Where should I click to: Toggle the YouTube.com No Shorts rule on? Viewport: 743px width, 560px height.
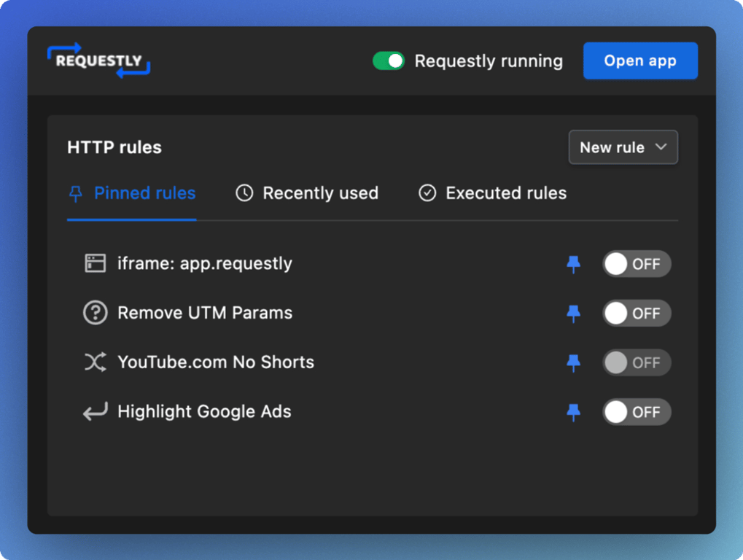[x=636, y=362]
